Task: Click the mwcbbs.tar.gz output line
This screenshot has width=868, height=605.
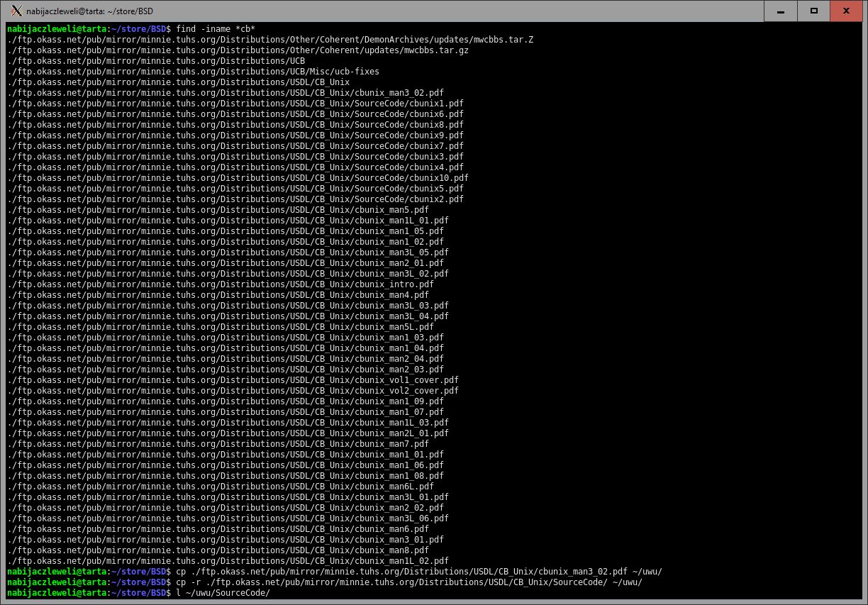Action: [x=238, y=50]
